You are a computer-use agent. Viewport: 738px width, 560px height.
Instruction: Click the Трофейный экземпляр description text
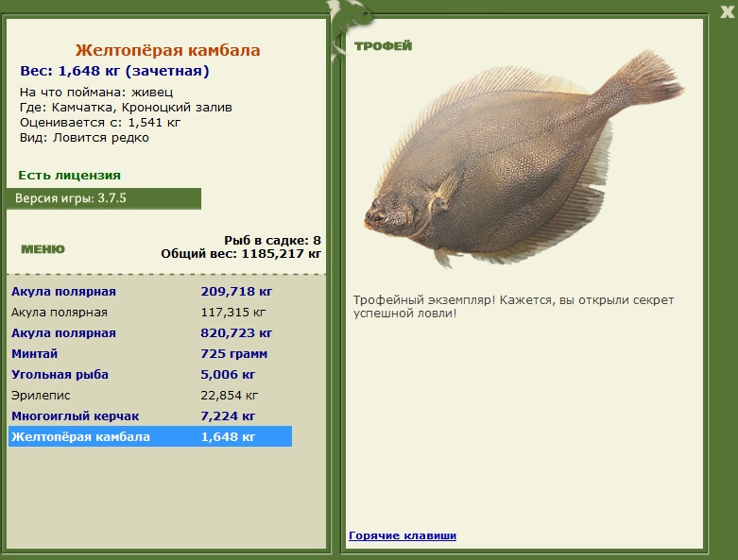click(x=513, y=307)
